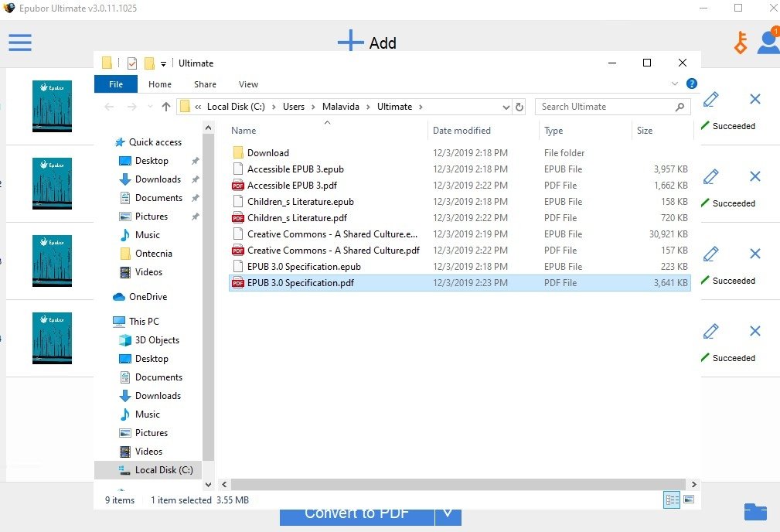Expand the chevron after Ultimate breadcrumb
The height and width of the screenshot is (532, 780).
pyautogui.click(x=421, y=107)
